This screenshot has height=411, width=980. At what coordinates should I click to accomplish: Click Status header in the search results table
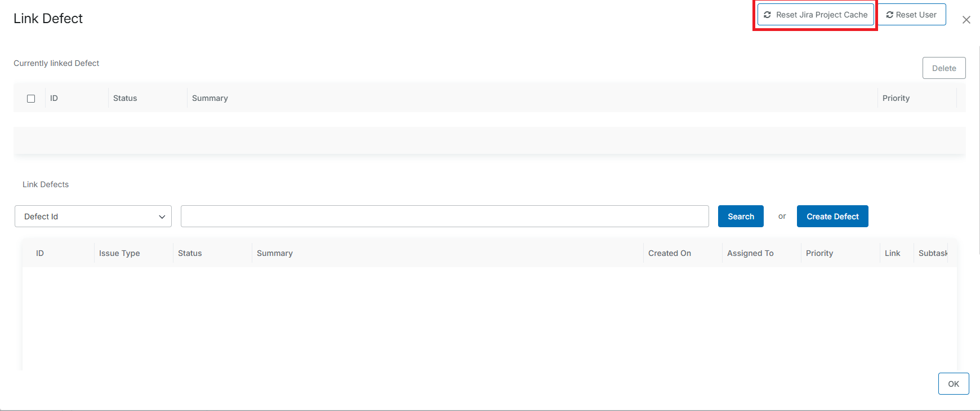(190, 253)
